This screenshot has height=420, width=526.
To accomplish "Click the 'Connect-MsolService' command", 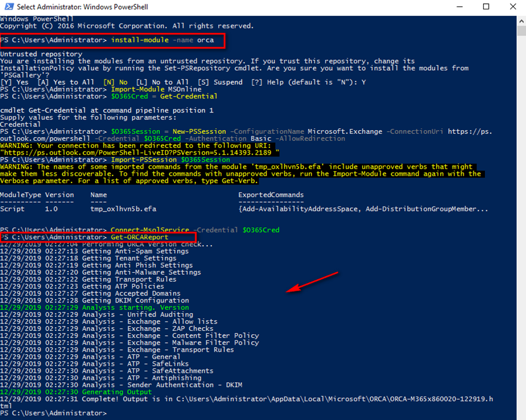I will click(x=150, y=230).
